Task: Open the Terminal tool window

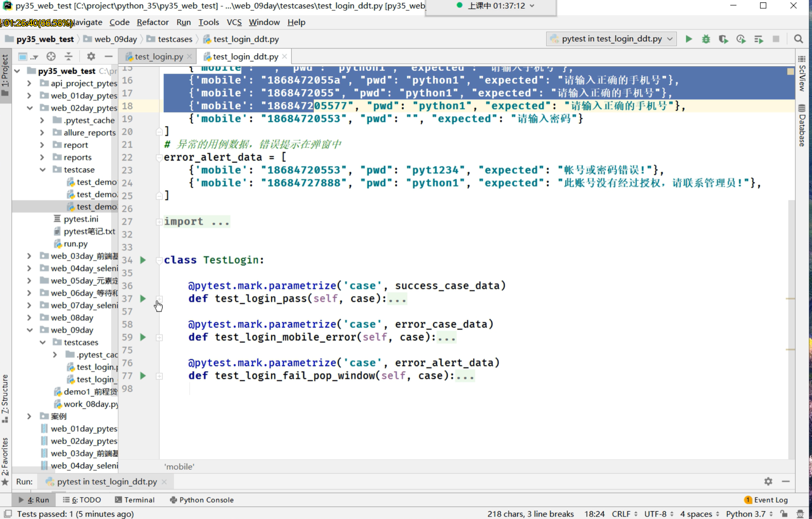Action: pyautogui.click(x=135, y=500)
